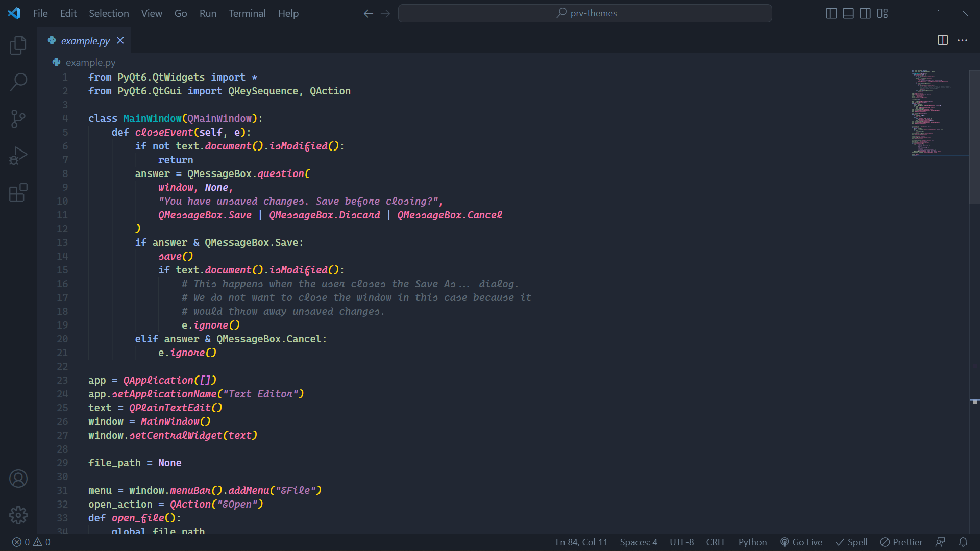Click the Go Live status bar button
This screenshot has height=551, width=980.
click(801, 542)
